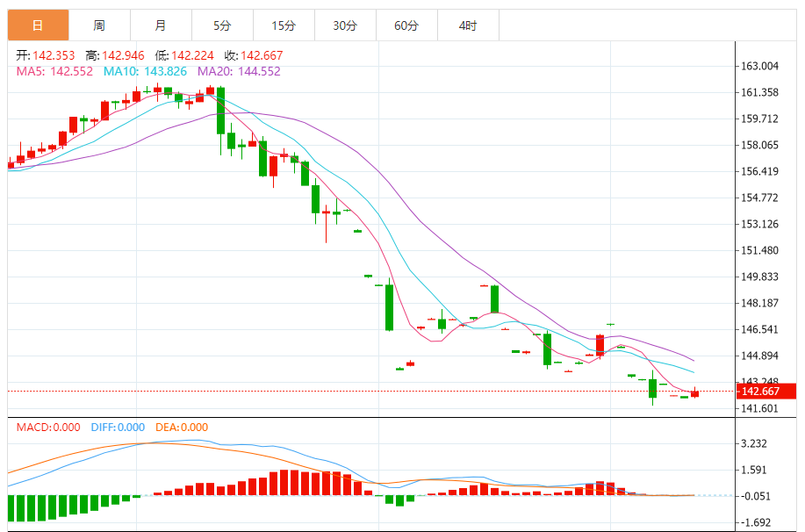This screenshot has width=805, height=532.
Task: Switch to the 4时 timeframe tab
Action: pos(468,25)
